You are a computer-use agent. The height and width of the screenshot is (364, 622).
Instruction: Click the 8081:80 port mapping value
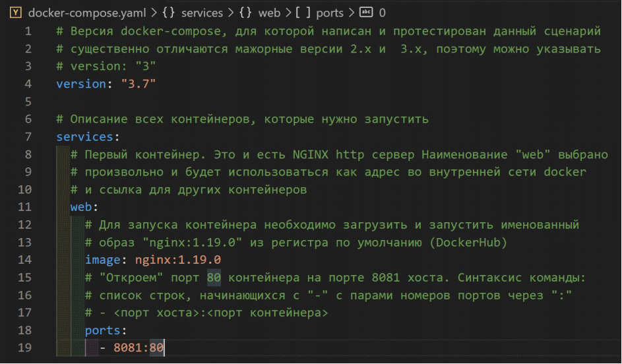pyautogui.click(x=139, y=348)
